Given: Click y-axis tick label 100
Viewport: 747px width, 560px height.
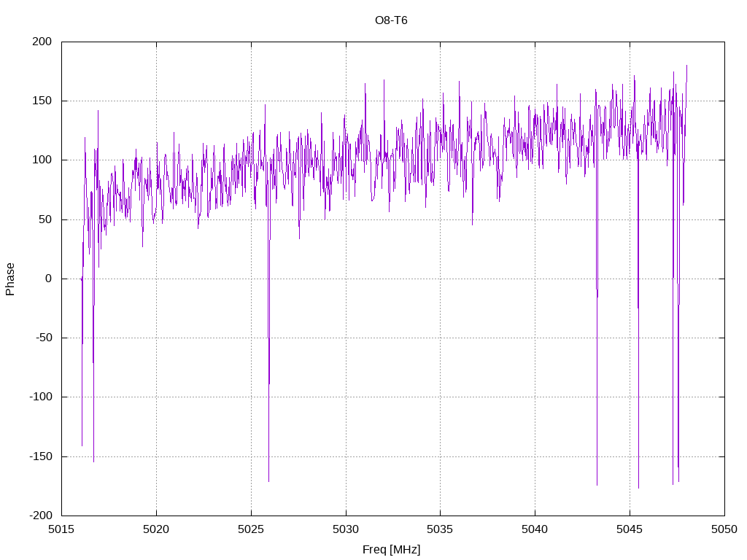Looking at the screenshot, I should click(42, 160).
